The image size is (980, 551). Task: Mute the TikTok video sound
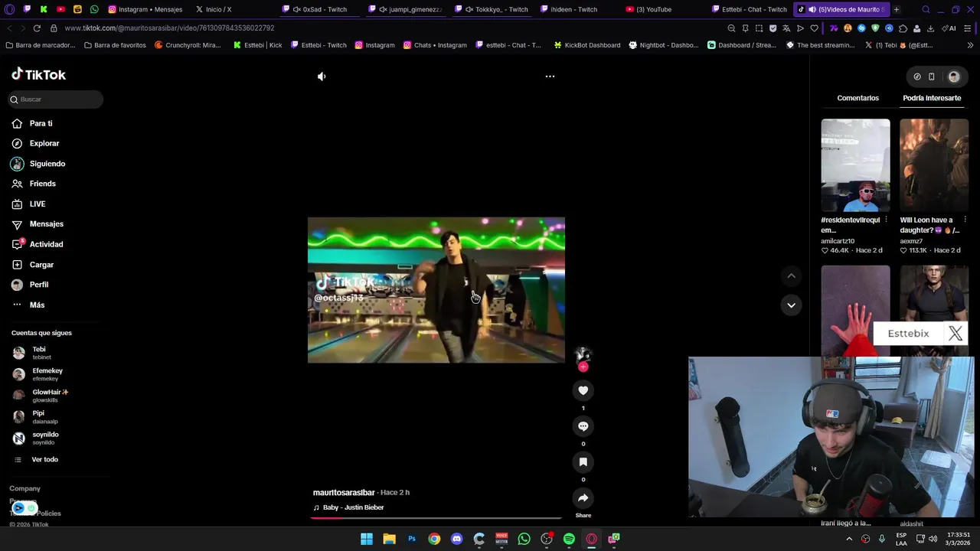(x=322, y=77)
